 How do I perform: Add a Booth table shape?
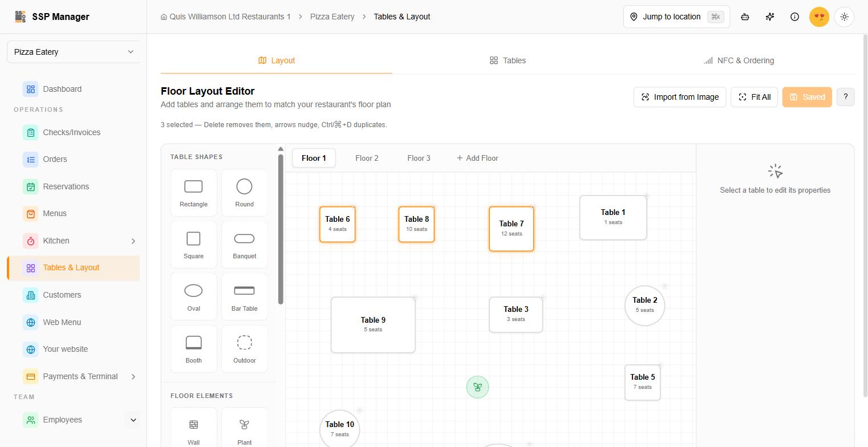coord(193,349)
